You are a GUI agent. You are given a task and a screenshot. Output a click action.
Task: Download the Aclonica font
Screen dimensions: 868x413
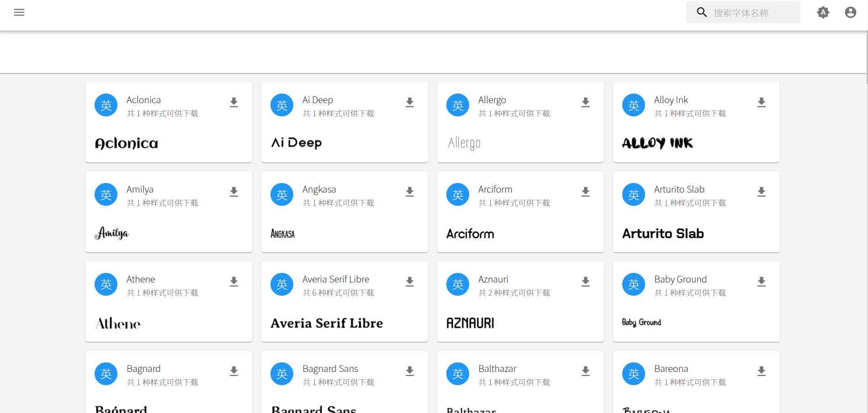point(234,102)
